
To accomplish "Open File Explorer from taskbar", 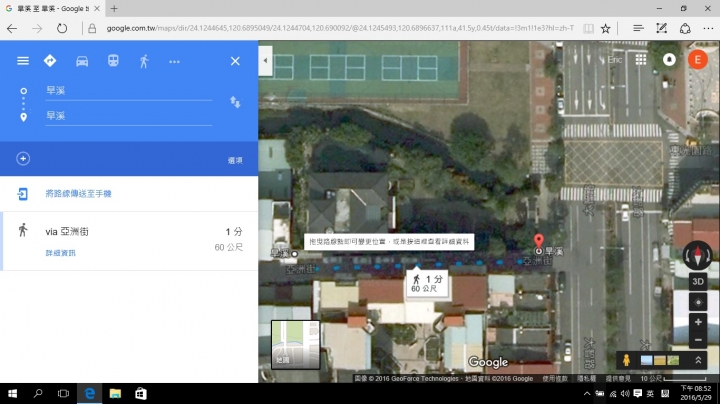I will 115,393.
